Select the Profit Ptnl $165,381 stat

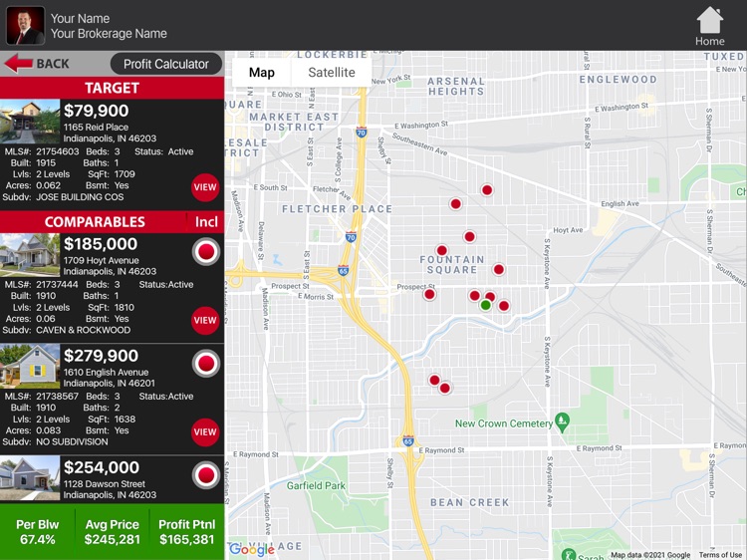click(x=187, y=532)
